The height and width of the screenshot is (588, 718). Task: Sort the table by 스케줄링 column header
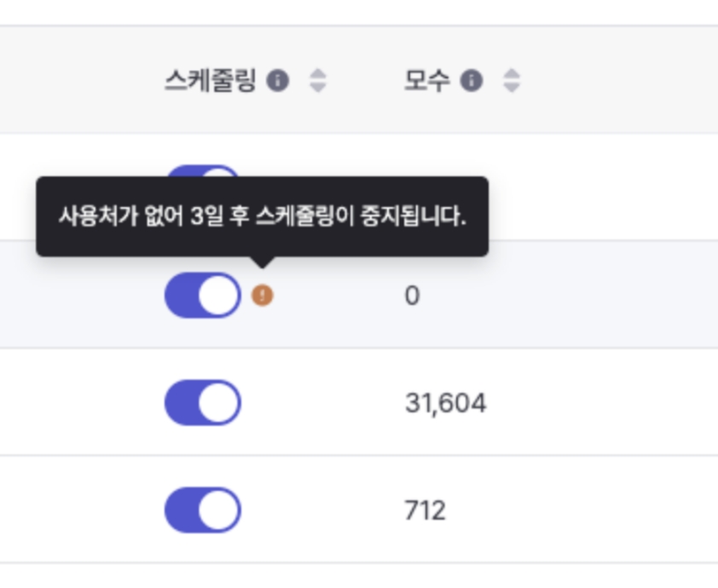210,81
